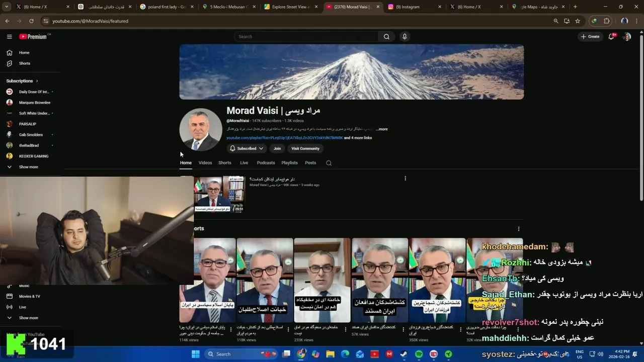The height and width of the screenshot is (362, 644).
Task: Open Microsoft Edge from taskbar
Action: point(345,354)
